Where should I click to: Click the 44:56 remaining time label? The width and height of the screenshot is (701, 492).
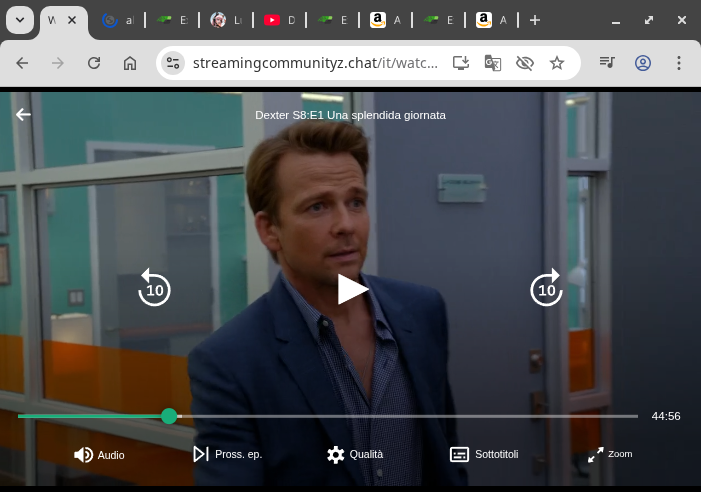(666, 416)
